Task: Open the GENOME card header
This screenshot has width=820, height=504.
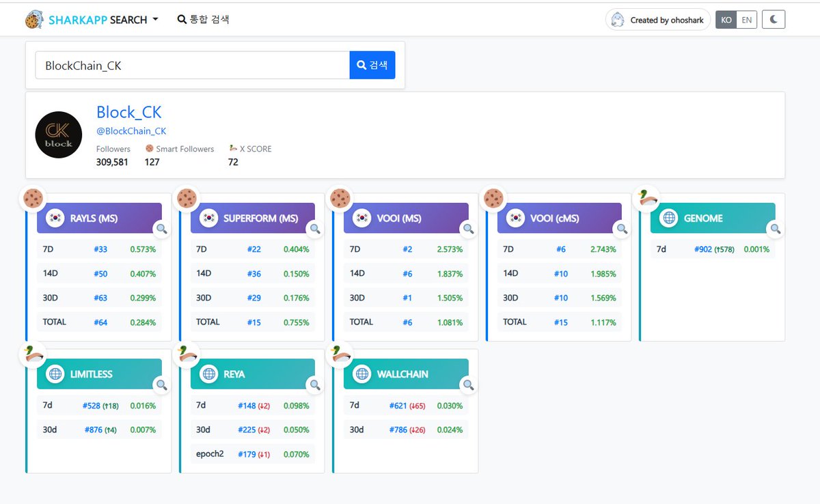Action: point(713,219)
